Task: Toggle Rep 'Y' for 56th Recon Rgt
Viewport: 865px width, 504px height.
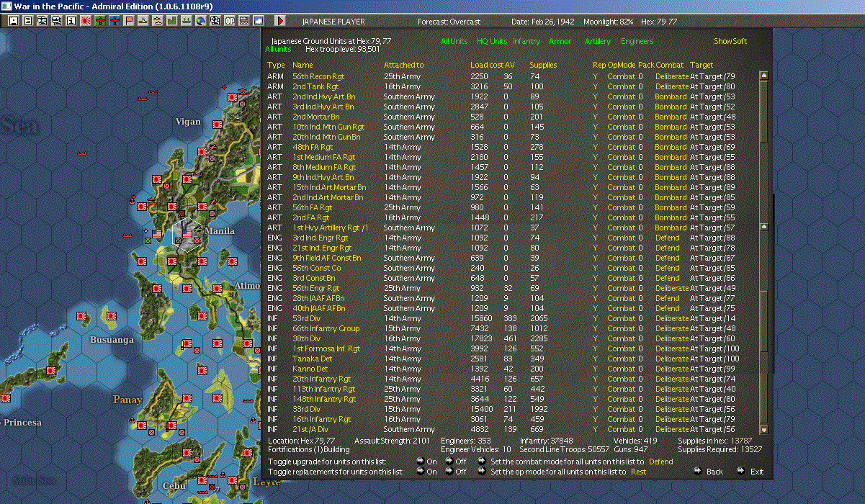Action: (595, 76)
